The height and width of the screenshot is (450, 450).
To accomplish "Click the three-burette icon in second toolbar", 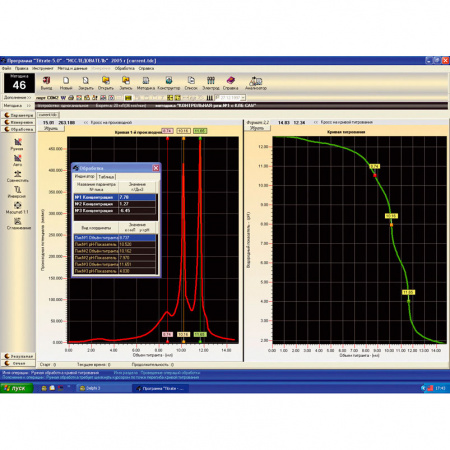I will tap(209, 98).
